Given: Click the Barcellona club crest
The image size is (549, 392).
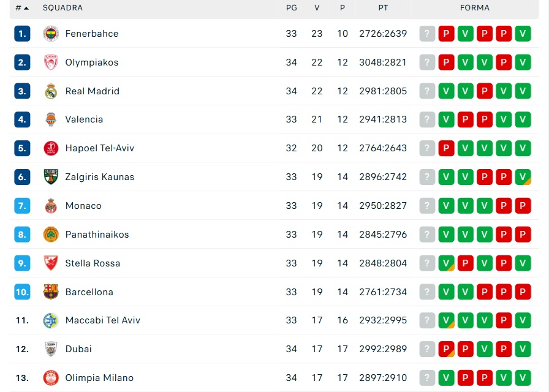Looking at the screenshot, I should click(51, 292).
